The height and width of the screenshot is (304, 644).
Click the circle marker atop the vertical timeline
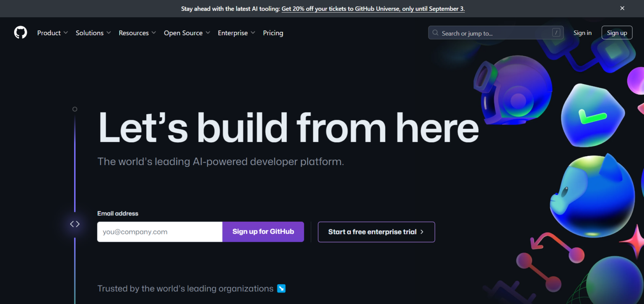[x=75, y=109]
